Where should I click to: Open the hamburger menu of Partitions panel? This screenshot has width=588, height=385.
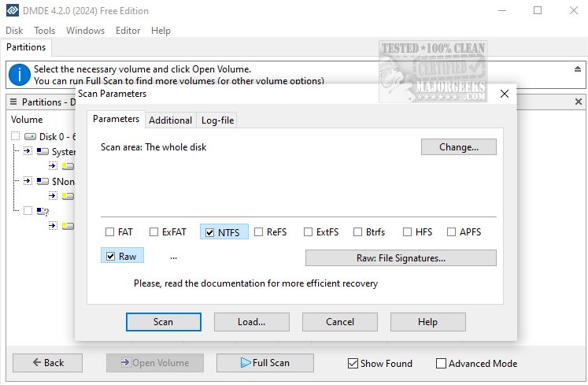pos(13,102)
